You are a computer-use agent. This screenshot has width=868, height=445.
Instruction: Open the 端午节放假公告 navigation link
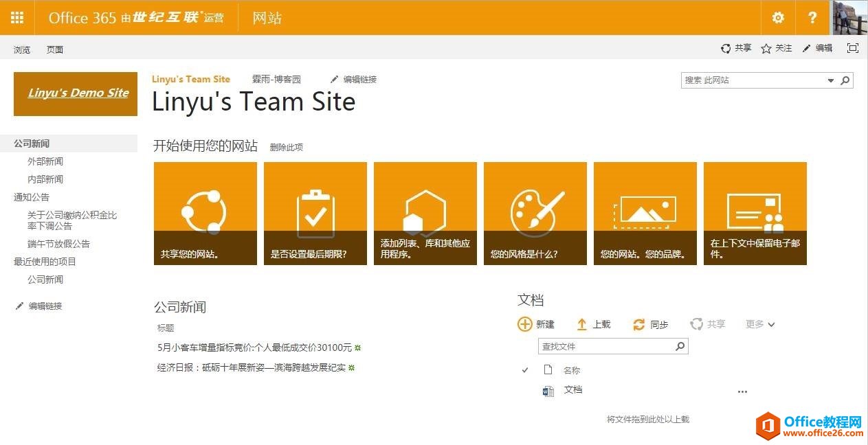[58, 244]
